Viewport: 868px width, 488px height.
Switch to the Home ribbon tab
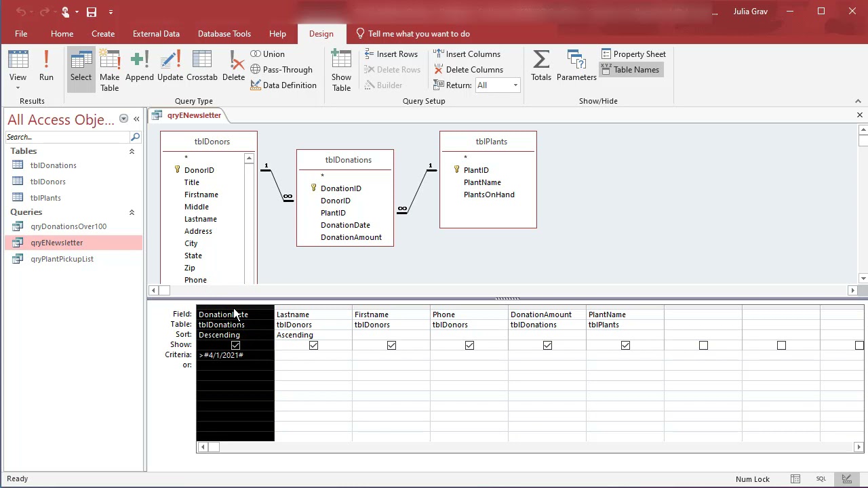[62, 34]
